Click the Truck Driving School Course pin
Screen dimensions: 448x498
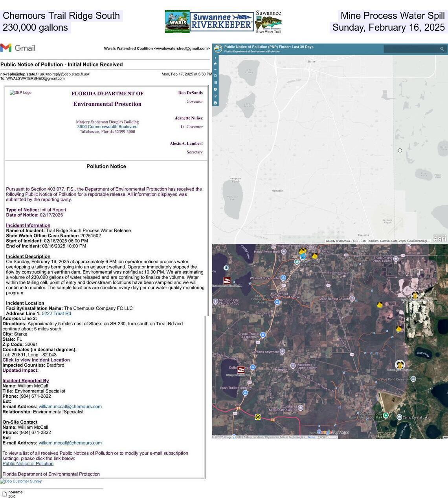[x=396, y=258]
